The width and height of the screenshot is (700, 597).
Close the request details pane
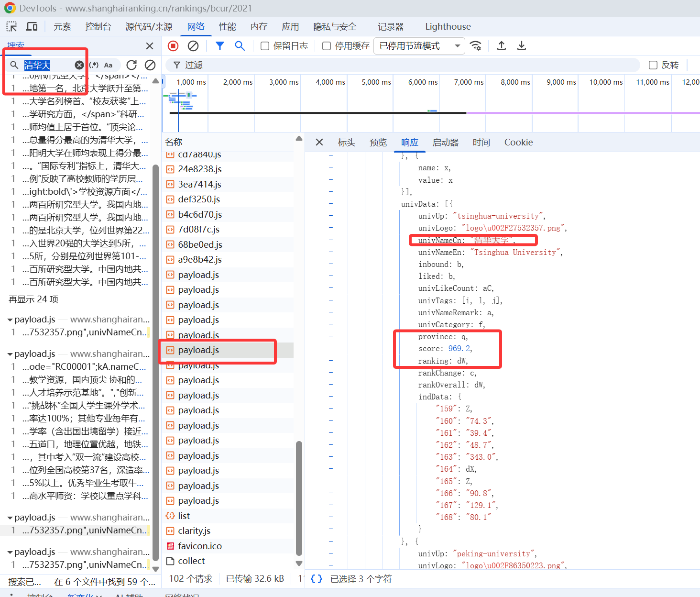pos(319,142)
